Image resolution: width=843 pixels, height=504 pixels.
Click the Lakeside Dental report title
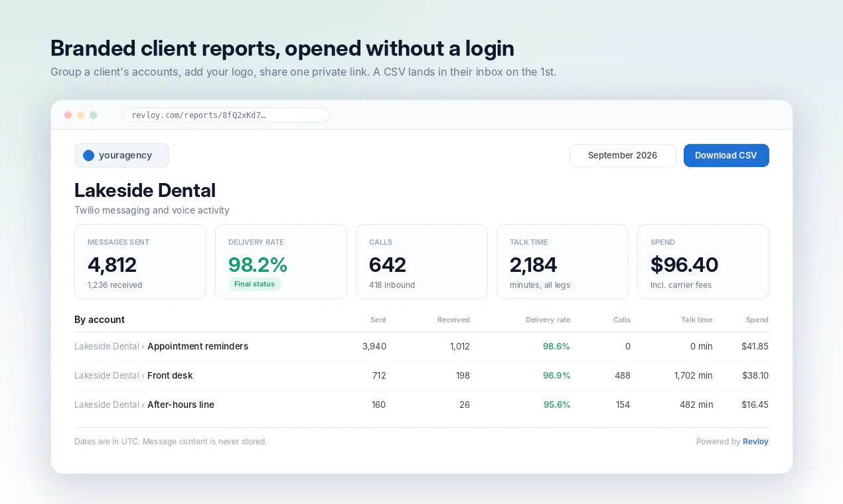point(145,190)
